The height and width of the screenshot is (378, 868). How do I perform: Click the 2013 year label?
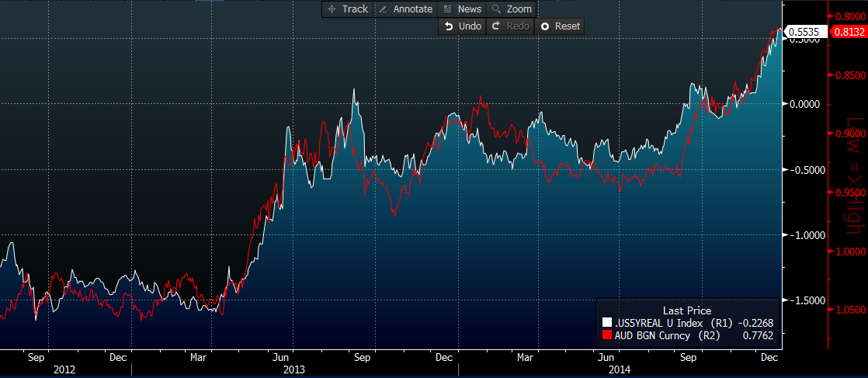[293, 369]
